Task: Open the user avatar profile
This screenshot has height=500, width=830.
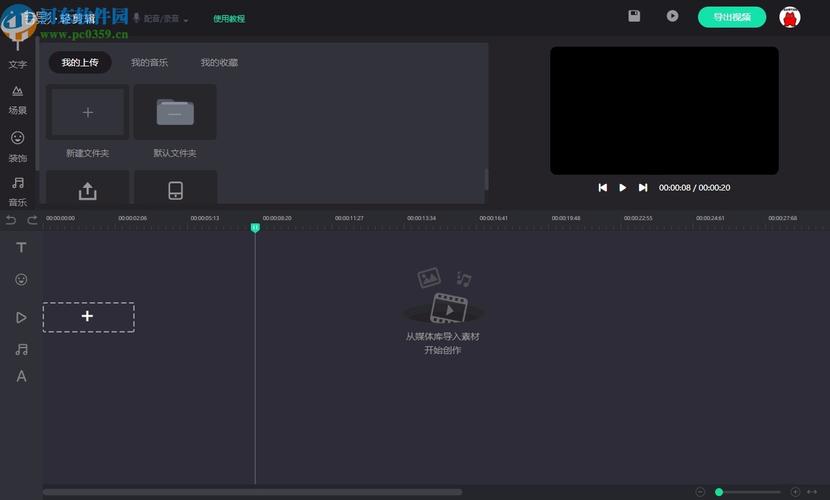Action: click(x=789, y=17)
